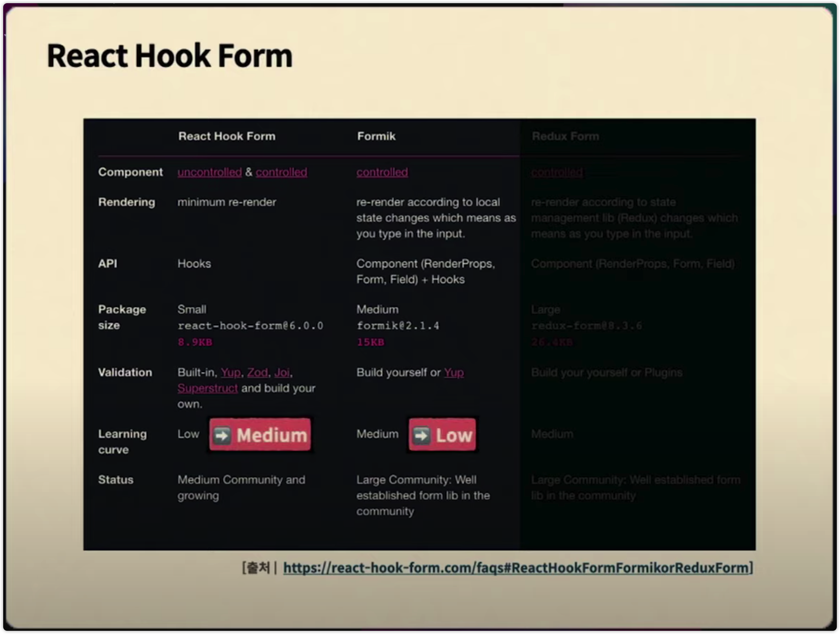Click Yup link in React Hook Form column

tap(231, 372)
